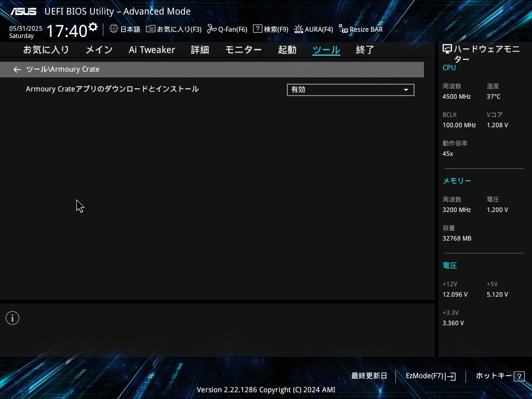
Task: Open language selector globe icon
Action: click(x=114, y=29)
